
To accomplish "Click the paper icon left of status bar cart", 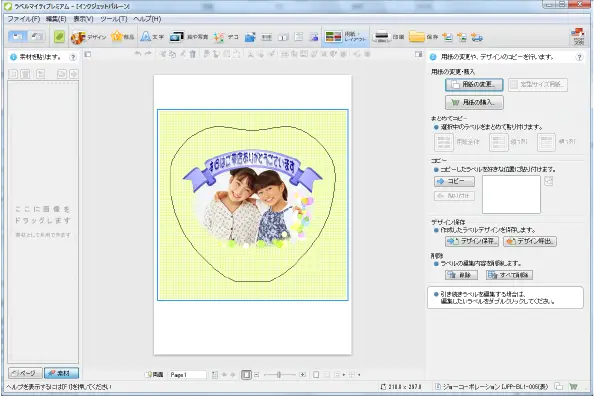I will click(558, 387).
